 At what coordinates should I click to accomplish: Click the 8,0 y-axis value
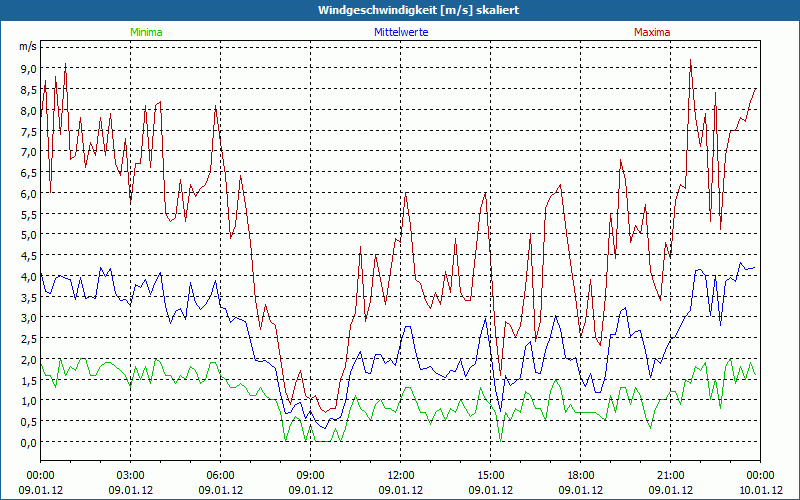29,110
